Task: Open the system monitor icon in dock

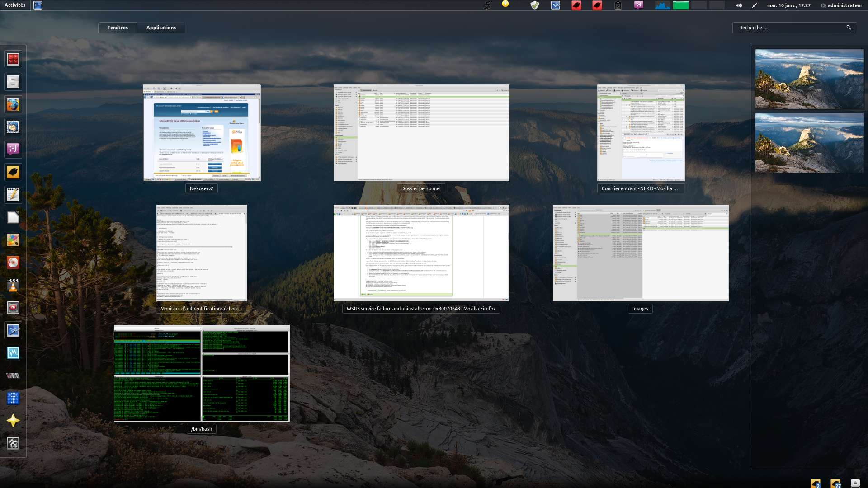Action: click(x=13, y=353)
